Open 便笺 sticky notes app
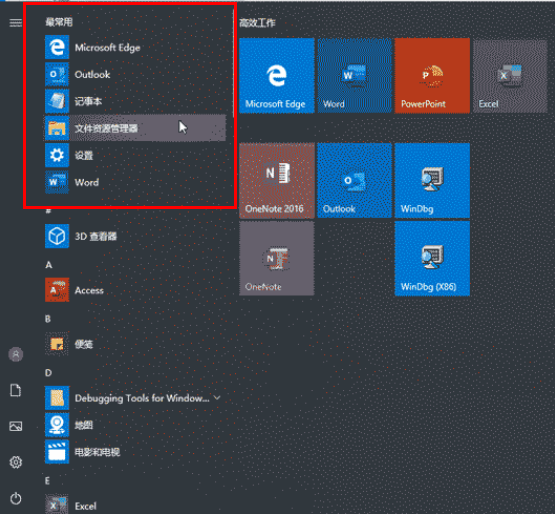Image resolution: width=555 pixels, height=514 pixels. point(135,344)
